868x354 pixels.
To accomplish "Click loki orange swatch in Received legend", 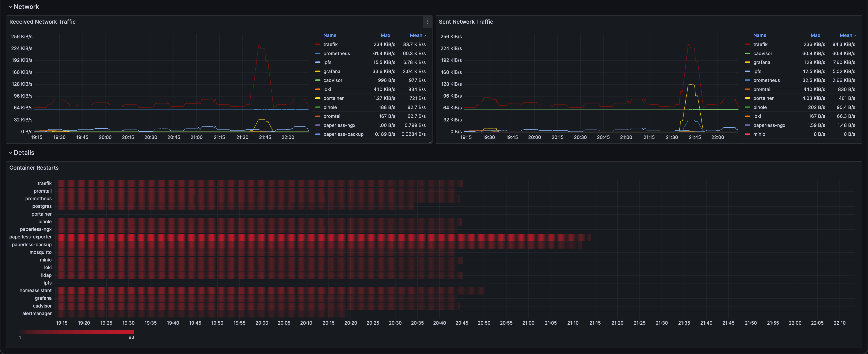I will [x=317, y=89].
